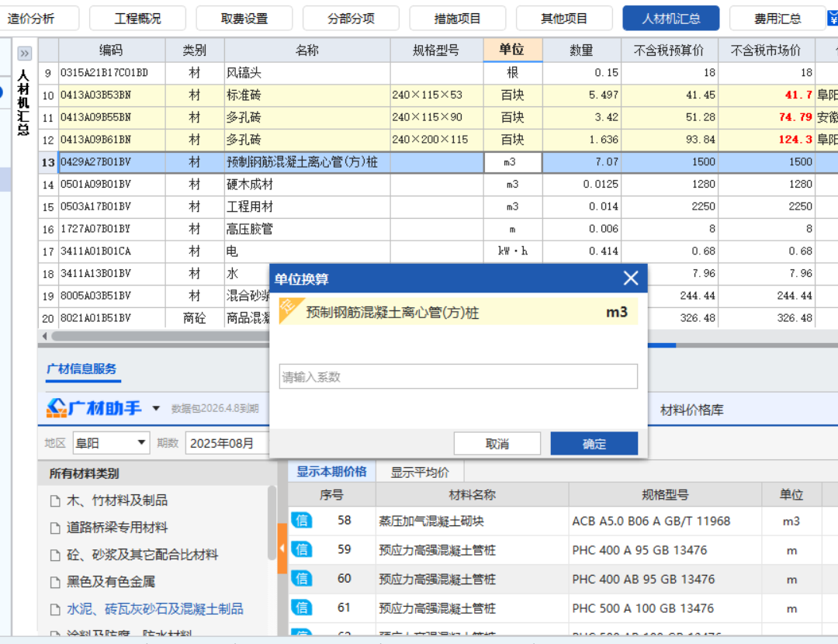
Task: Click the 信 icon in row 60
Action: [302, 579]
